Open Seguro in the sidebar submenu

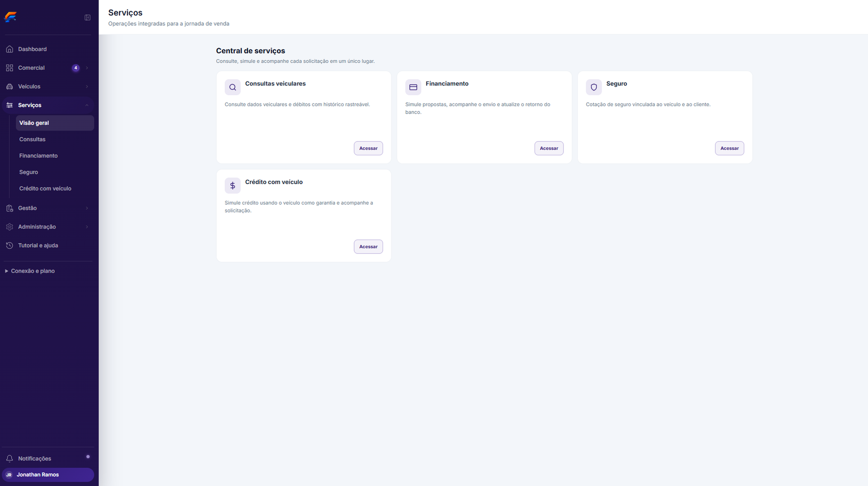[55, 172]
